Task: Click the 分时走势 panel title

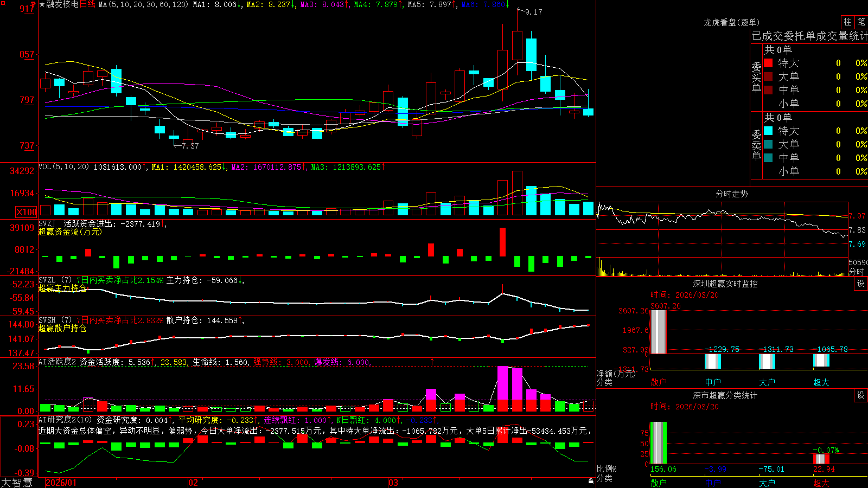Action: click(x=731, y=194)
